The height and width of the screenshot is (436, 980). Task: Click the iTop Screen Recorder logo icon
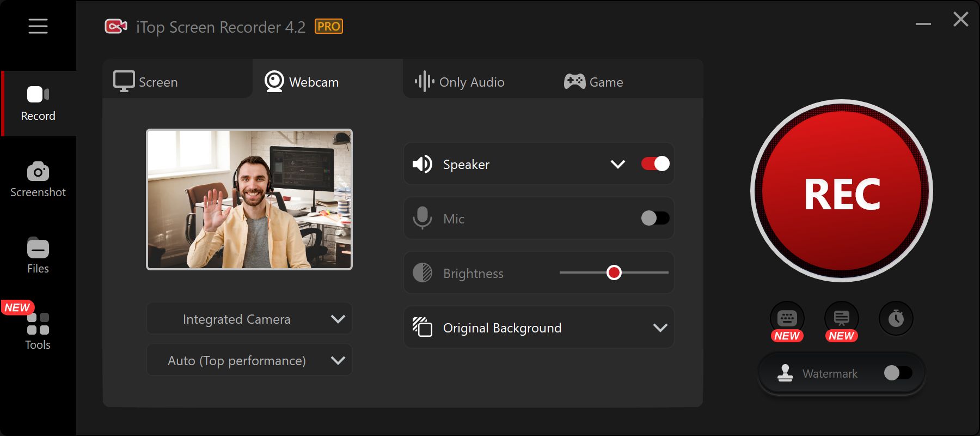116,26
